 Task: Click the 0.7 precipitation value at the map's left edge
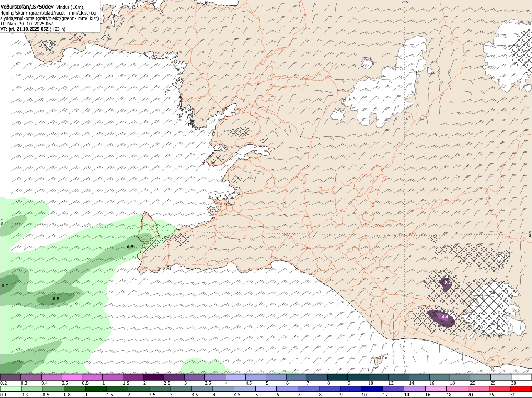click(x=5, y=286)
